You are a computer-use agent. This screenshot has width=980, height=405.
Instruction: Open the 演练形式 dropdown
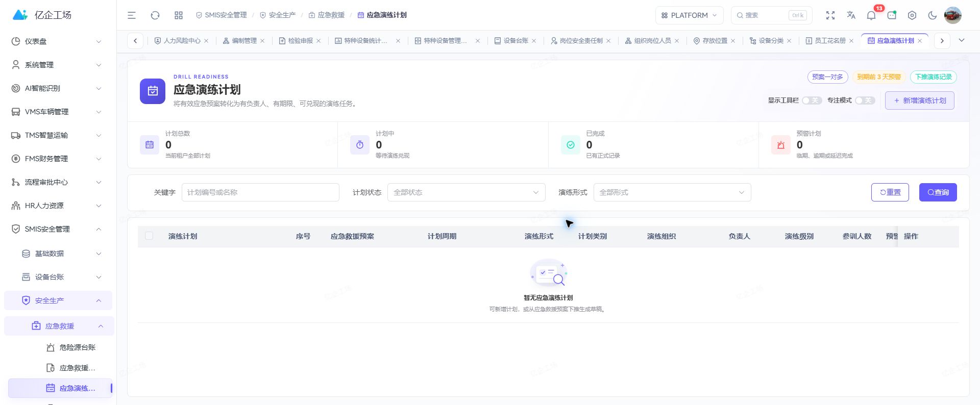[672, 192]
